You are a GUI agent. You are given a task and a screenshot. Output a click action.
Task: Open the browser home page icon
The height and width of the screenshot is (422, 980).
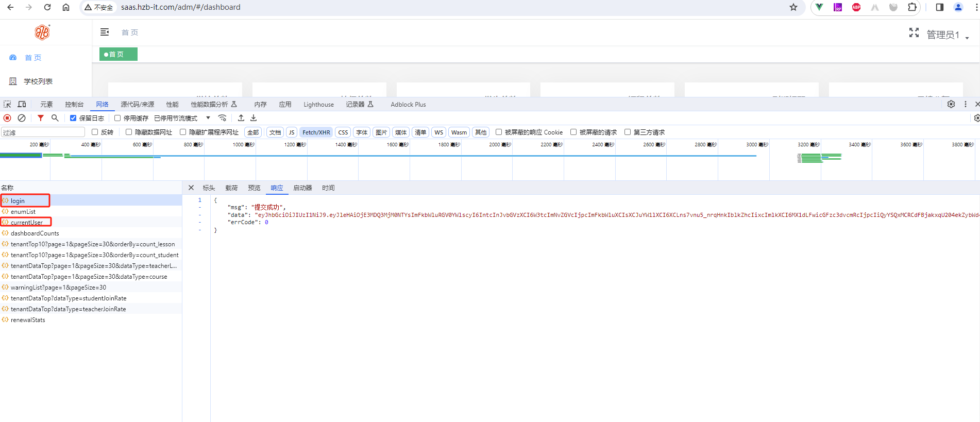[x=66, y=7]
